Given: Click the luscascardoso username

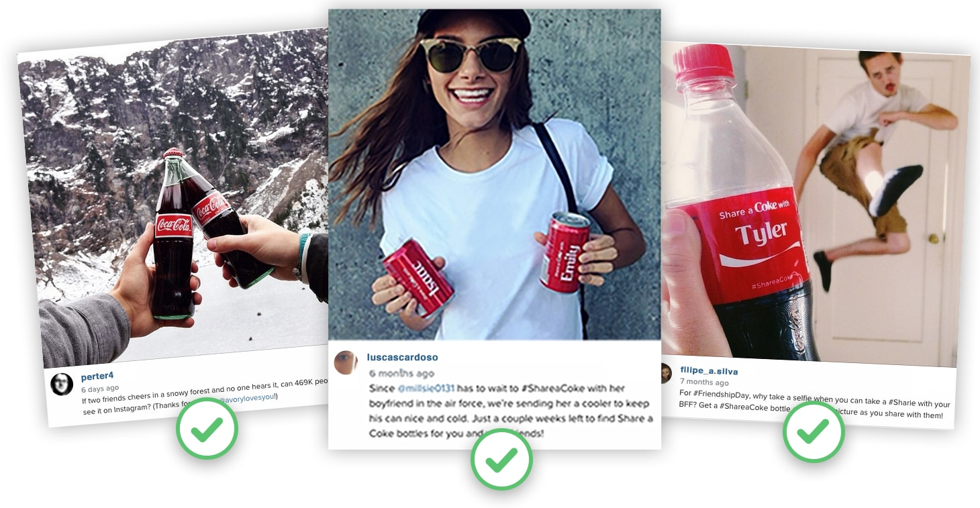Looking at the screenshot, I should click(402, 357).
